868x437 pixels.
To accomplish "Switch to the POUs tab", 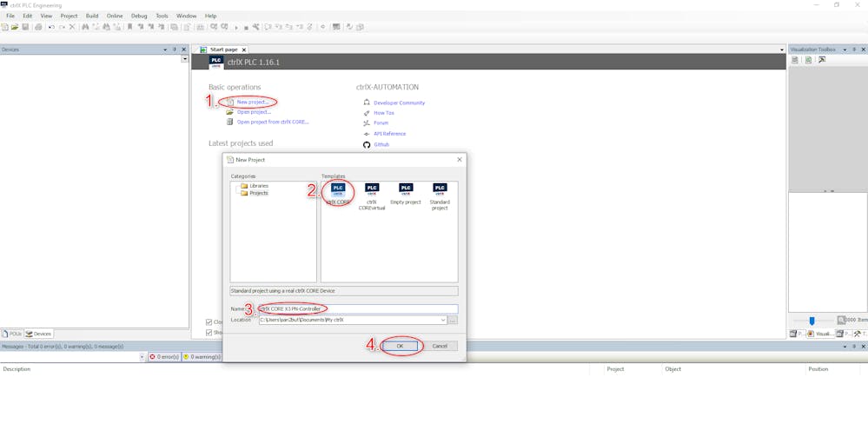I will [x=11, y=334].
